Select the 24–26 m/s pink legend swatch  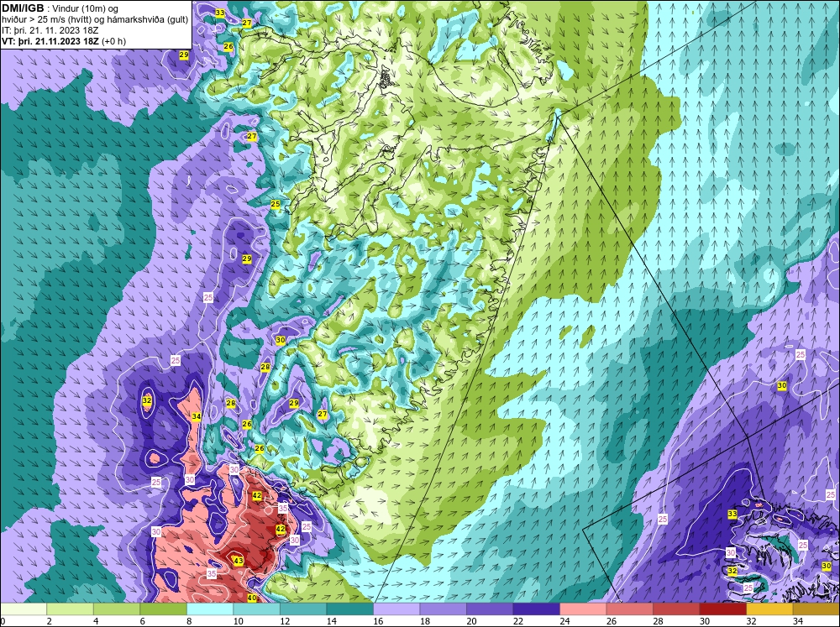(583, 609)
